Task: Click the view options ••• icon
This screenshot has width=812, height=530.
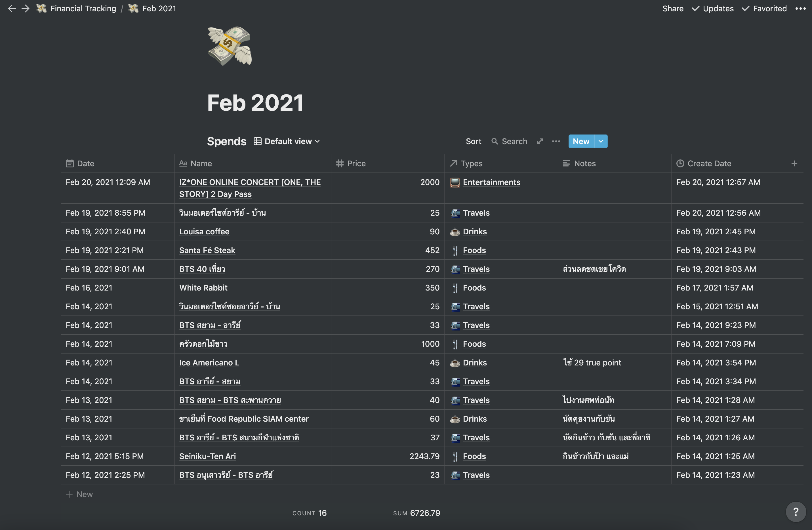Action: [x=556, y=141]
